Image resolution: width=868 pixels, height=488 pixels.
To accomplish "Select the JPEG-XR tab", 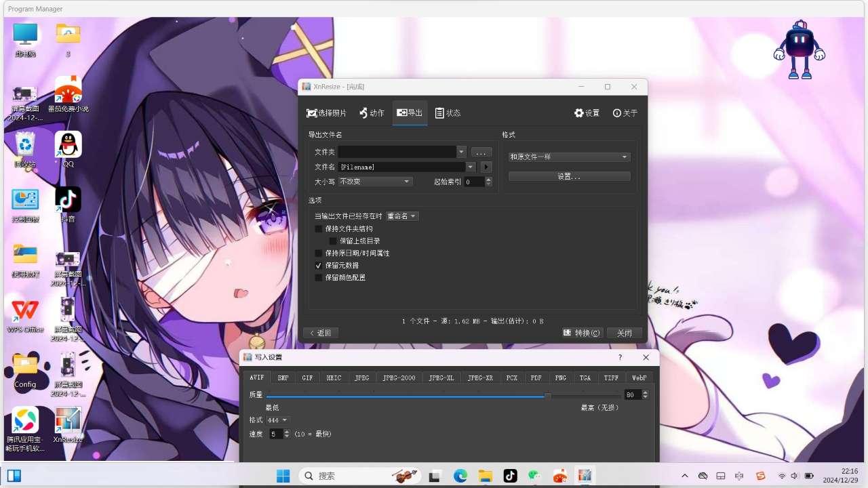I will tap(480, 378).
